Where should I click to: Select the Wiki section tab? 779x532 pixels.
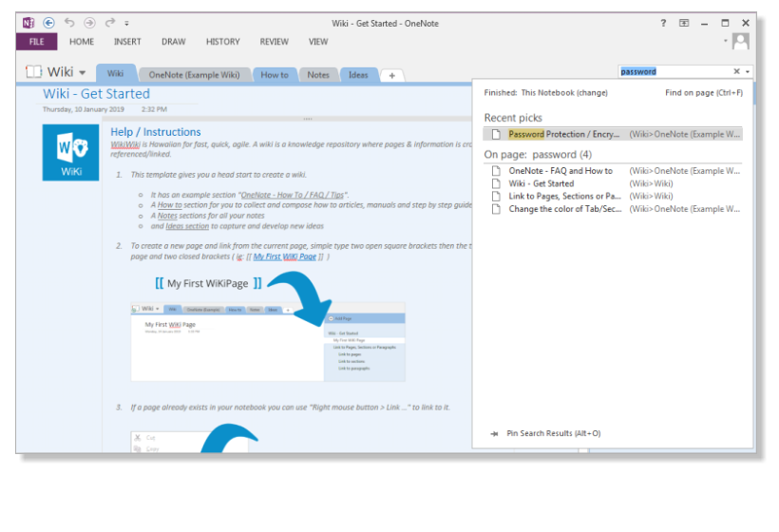(115, 73)
